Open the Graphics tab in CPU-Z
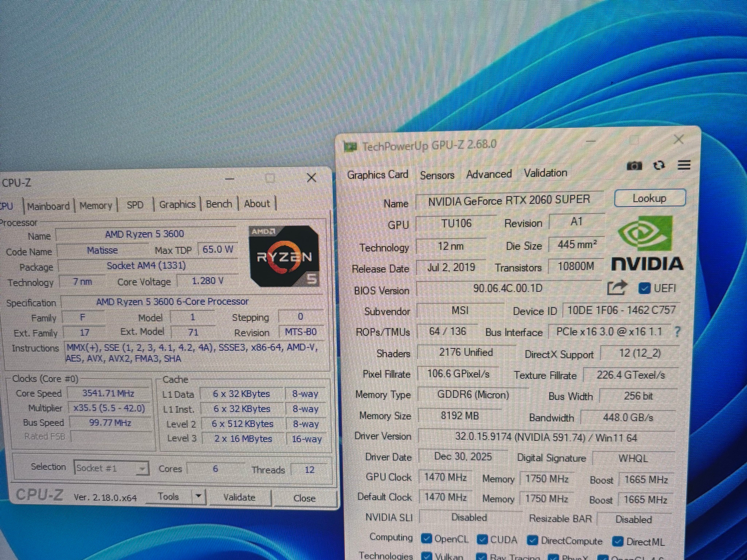Viewport: 747px width, 560px height. pos(177,204)
